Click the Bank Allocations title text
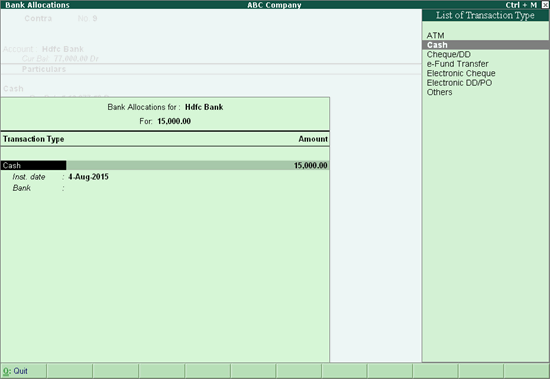550x379 pixels. tap(37, 5)
